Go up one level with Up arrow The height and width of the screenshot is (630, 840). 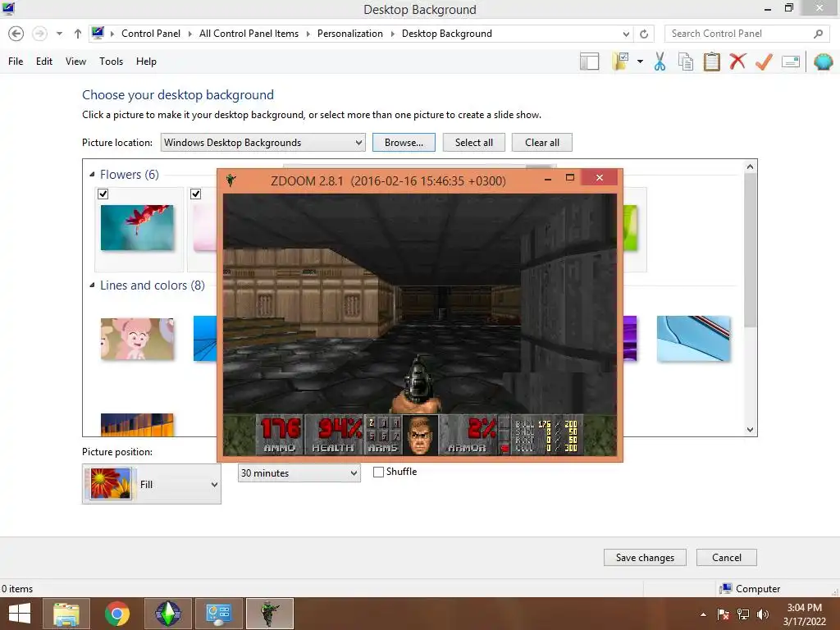(78, 34)
